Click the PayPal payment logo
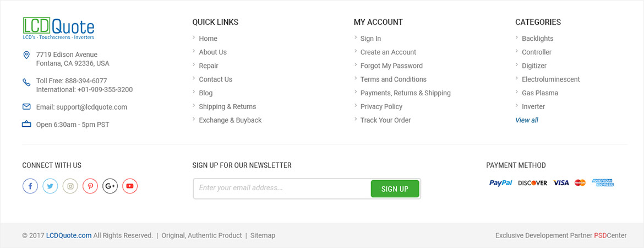Viewport: 644px width, 248px height. pos(501,182)
